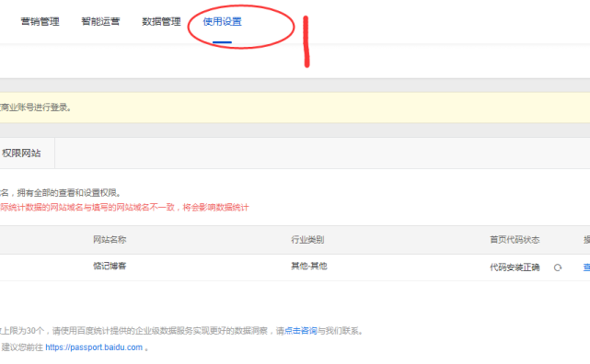This screenshot has width=590, height=364.
Task: Switch to the 权限网站 tab
Action: [21, 153]
